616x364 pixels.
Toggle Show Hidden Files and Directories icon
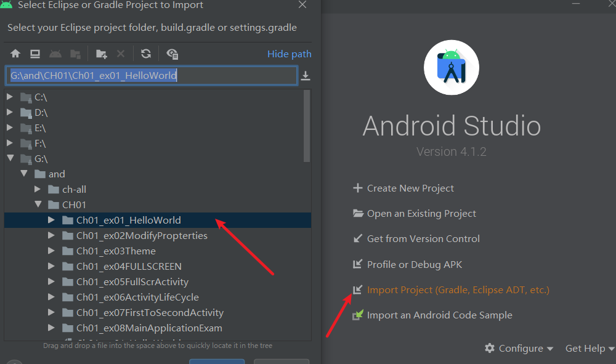172,54
